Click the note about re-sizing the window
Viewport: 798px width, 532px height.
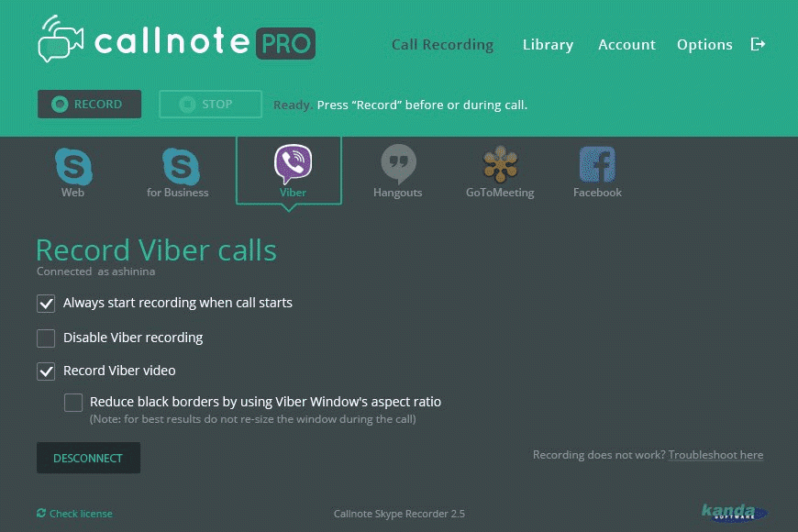[x=253, y=419]
